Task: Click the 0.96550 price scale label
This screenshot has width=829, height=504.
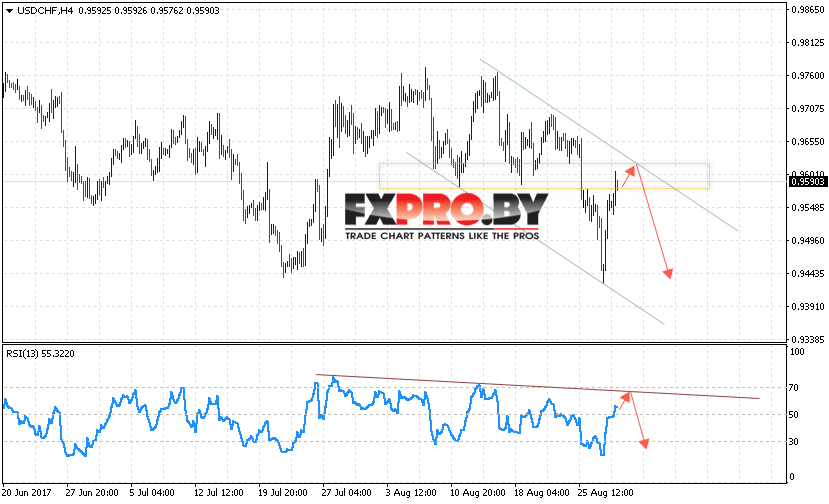Action: (x=807, y=142)
